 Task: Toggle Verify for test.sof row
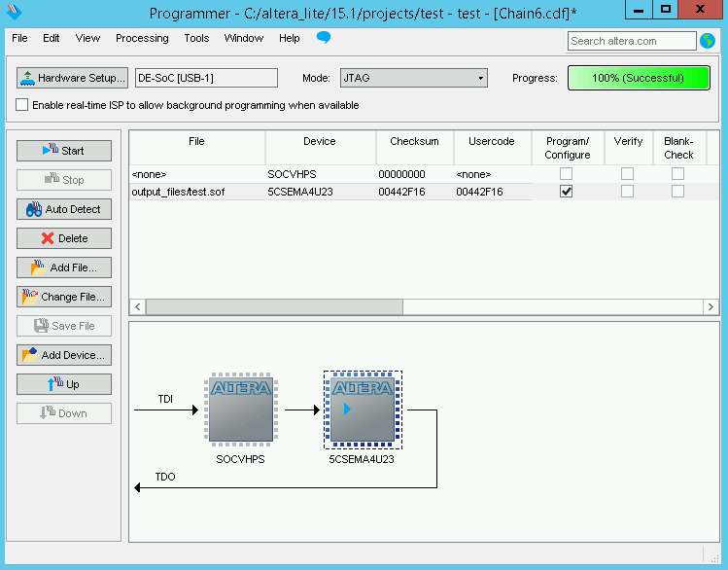pyautogui.click(x=627, y=192)
